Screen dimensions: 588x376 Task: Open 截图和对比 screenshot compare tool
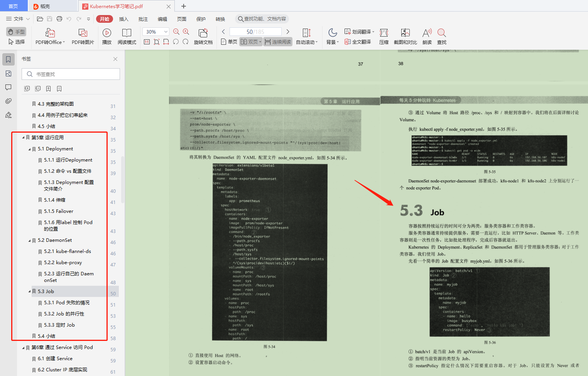pos(406,36)
